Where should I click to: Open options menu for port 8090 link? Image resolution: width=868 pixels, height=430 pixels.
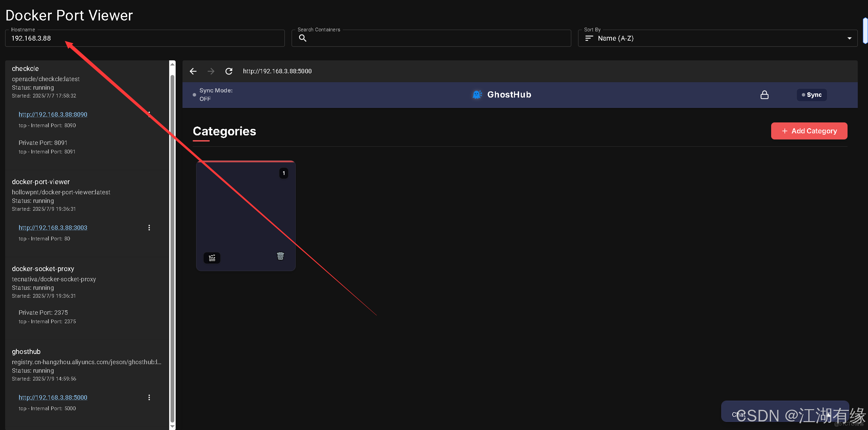tap(149, 114)
